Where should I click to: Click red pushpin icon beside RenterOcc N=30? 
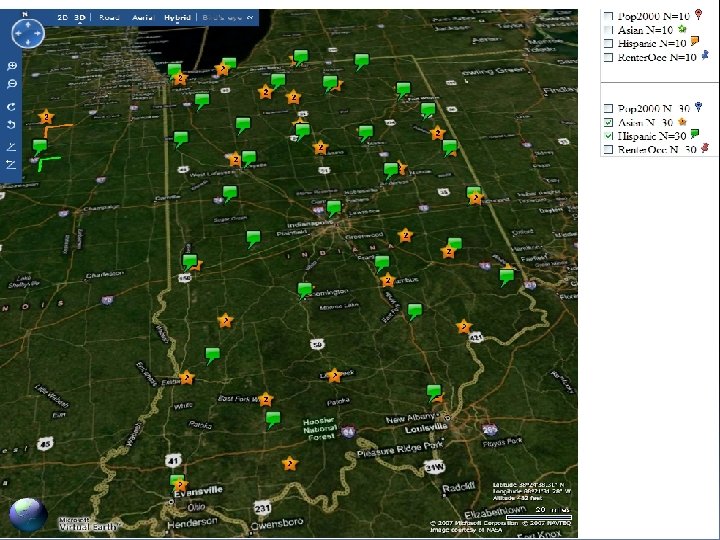pos(705,148)
